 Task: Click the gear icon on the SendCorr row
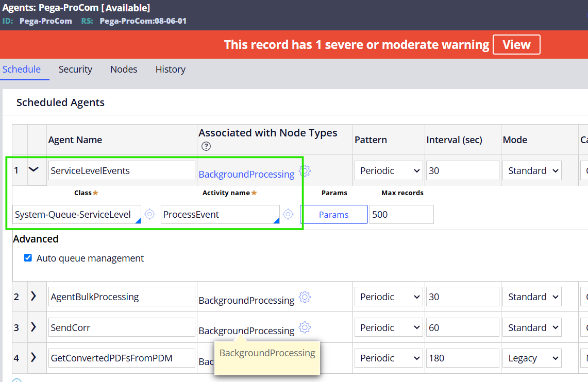305,327
